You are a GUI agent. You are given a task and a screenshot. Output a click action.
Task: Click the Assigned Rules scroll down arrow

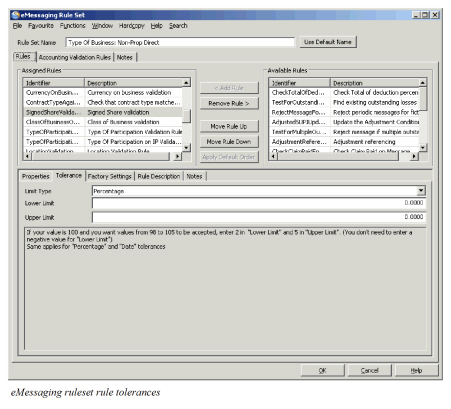(187, 147)
